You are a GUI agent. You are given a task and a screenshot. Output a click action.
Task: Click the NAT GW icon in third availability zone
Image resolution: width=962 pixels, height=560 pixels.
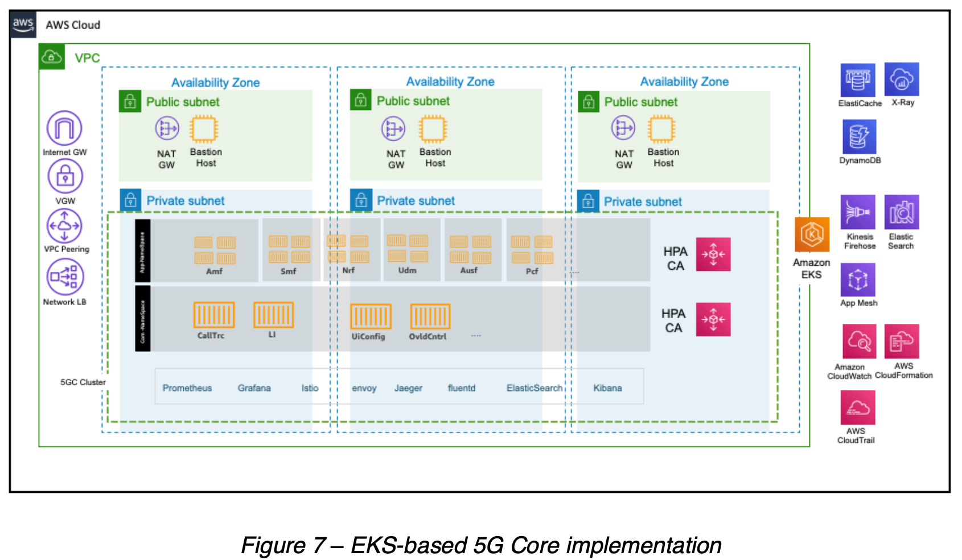(x=623, y=128)
